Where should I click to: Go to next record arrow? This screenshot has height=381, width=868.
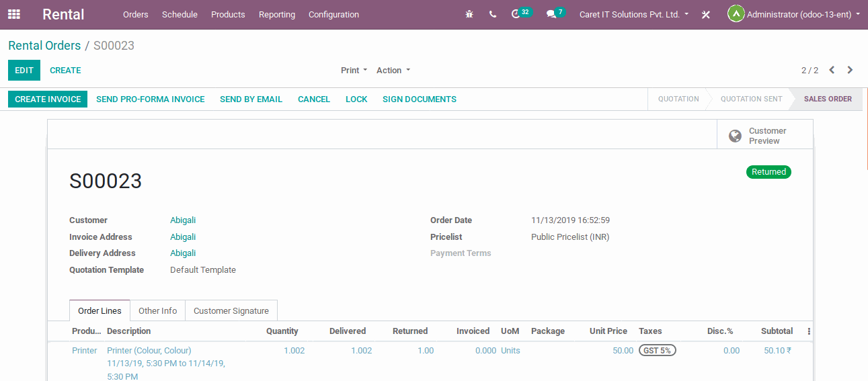point(851,70)
